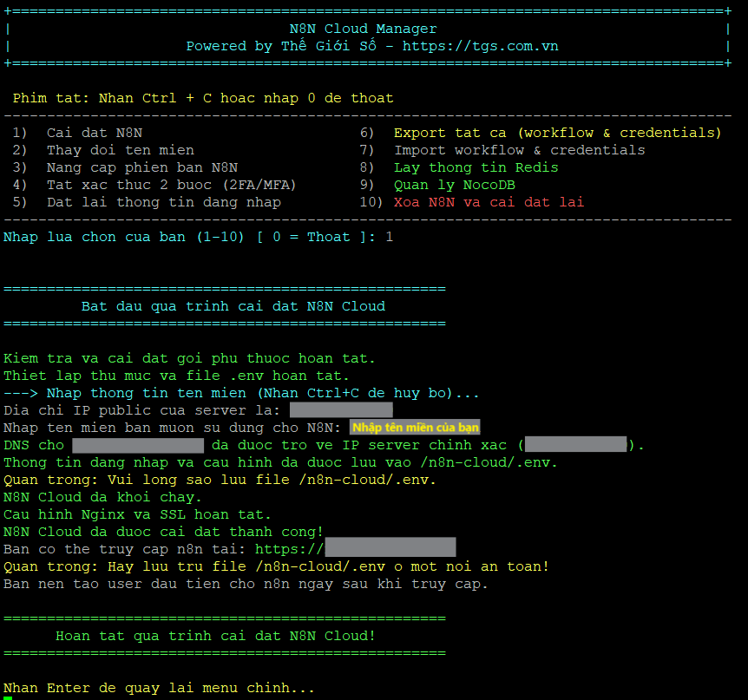Screen dimensions: 748x700
Task: Select line "Kiem tra va cai dat goi phu thuoc hoan tat."
Action: (x=189, y=358)
